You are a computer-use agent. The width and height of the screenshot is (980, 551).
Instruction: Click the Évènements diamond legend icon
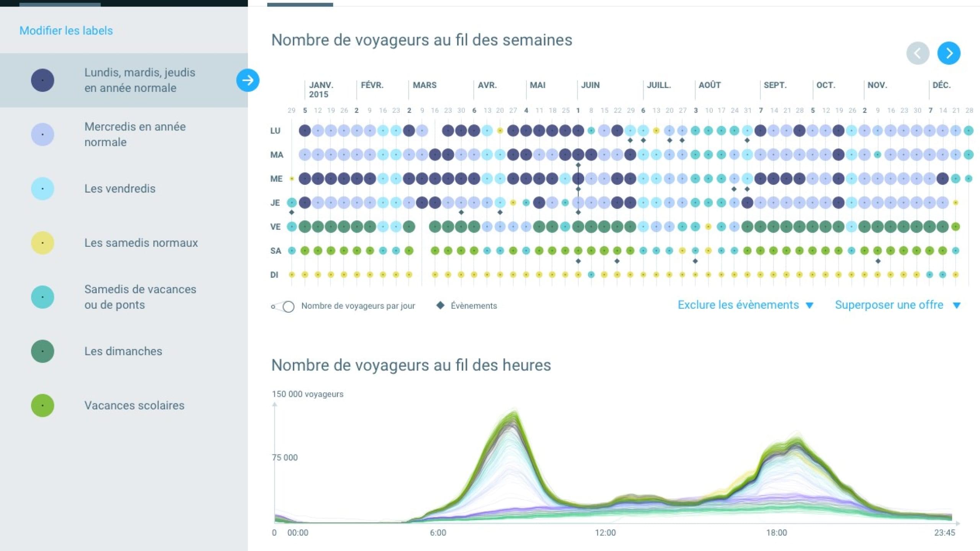440,305
